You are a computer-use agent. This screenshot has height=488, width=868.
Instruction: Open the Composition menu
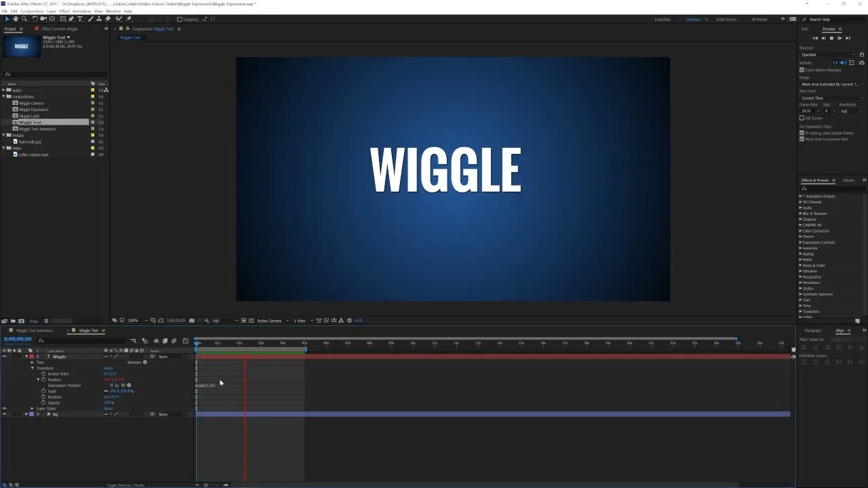[32, 11]
